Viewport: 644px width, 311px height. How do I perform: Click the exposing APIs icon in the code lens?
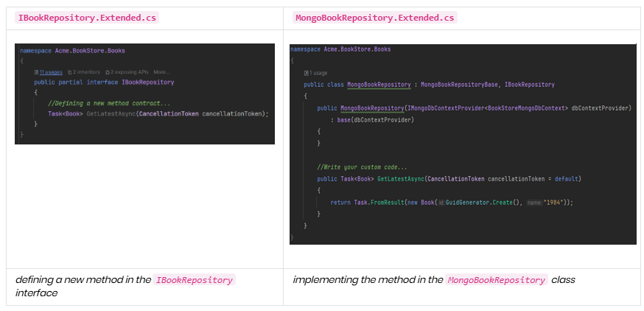click(108, 72)
